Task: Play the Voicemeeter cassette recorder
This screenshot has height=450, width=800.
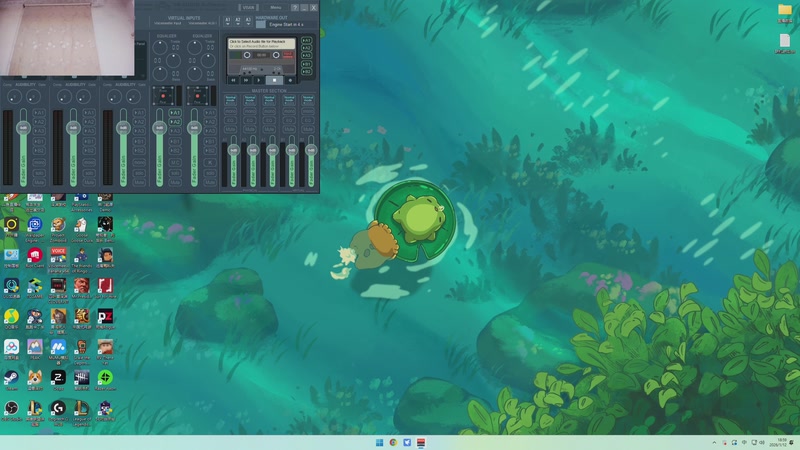Action: (259, 80)
